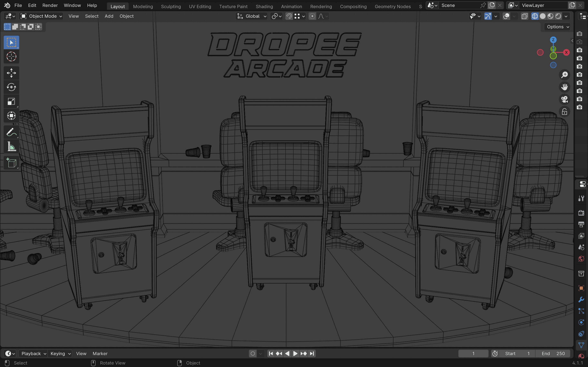Toggle X-ray mode in header
Image resolution: width=588 pixels, height=367 pixels.
525,16
